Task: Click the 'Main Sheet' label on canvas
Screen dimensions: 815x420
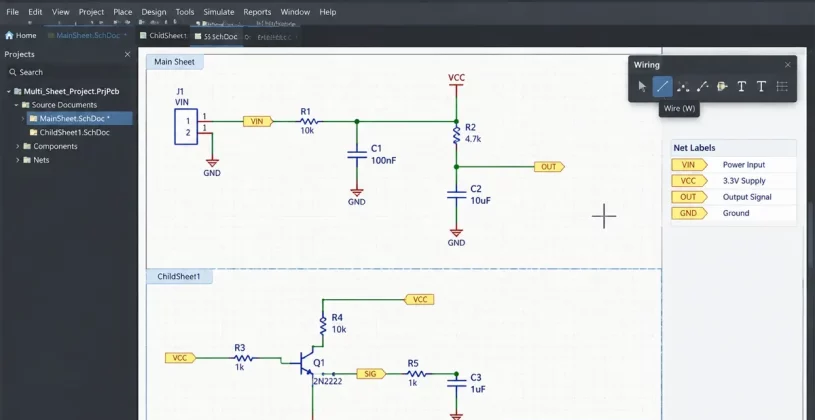Action: click(x=175, y=62)
